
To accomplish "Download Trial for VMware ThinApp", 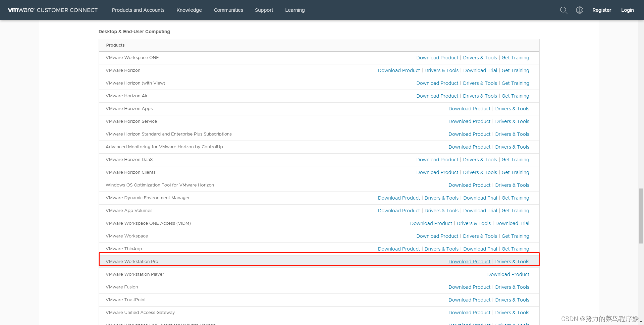I will [x=480, y=249].
